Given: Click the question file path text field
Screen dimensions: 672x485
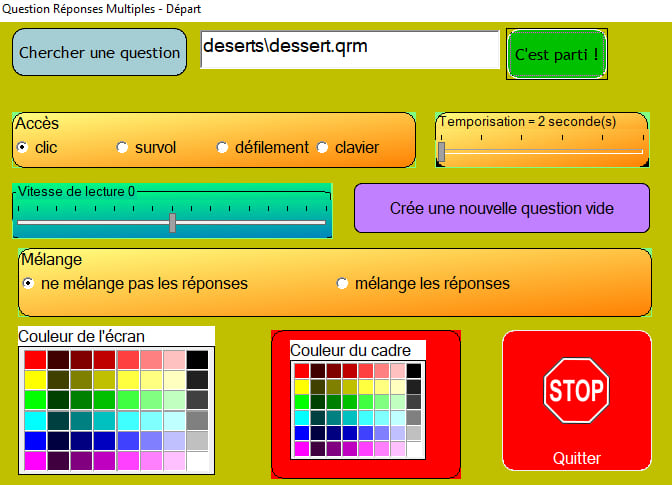Looking at the screenshot, I should [349, 49].
